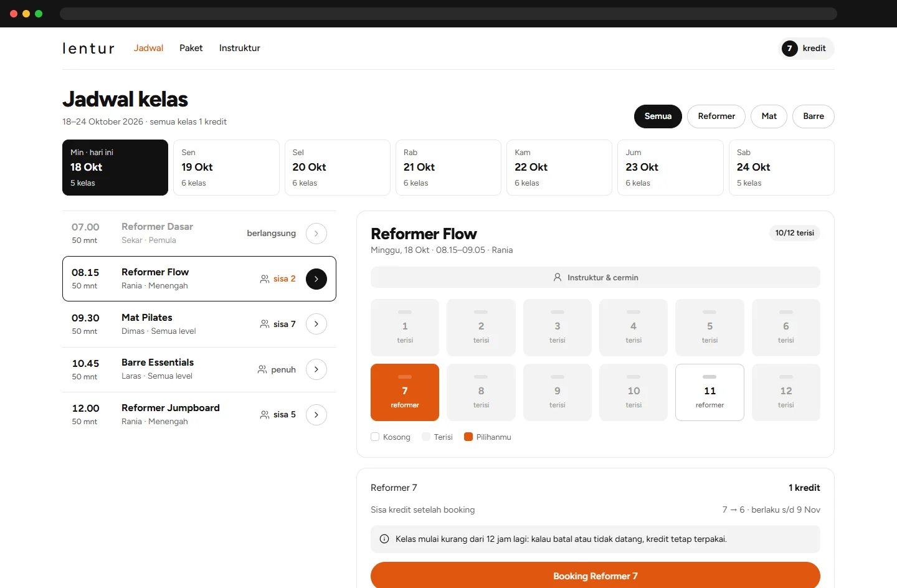The height and width of the screenshot is (588, 897).
Task: Click the info icon in cancellation notice
Action: [384, 539]
